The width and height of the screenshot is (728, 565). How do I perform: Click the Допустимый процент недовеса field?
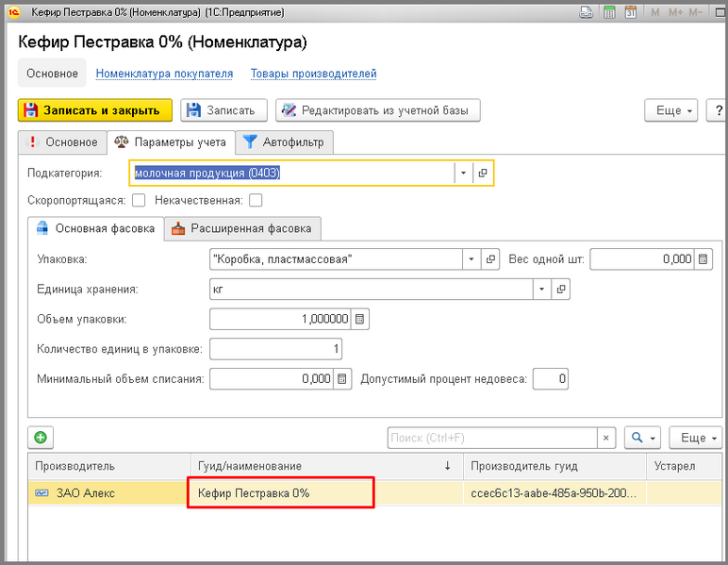coord(551,379)
